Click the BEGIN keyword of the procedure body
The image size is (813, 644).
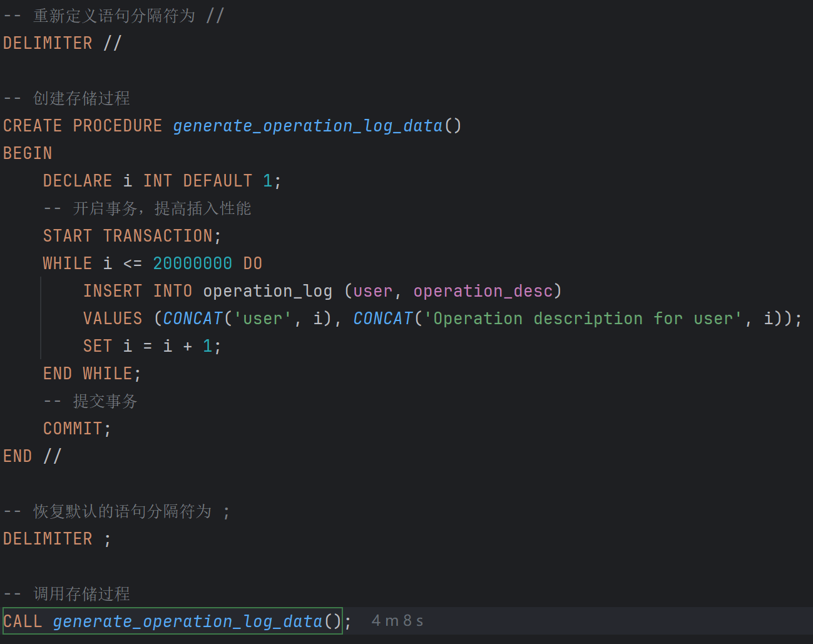point(27,153)
